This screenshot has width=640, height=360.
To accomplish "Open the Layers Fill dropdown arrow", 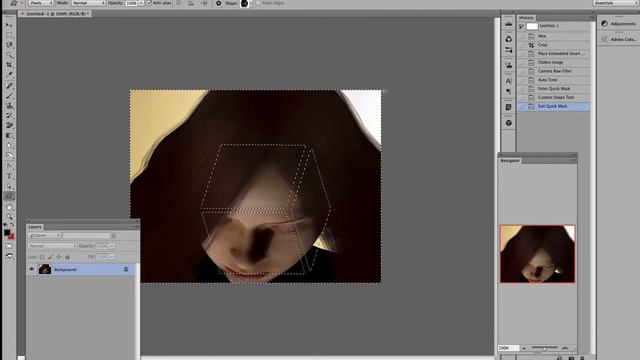I will click(112, 257).
